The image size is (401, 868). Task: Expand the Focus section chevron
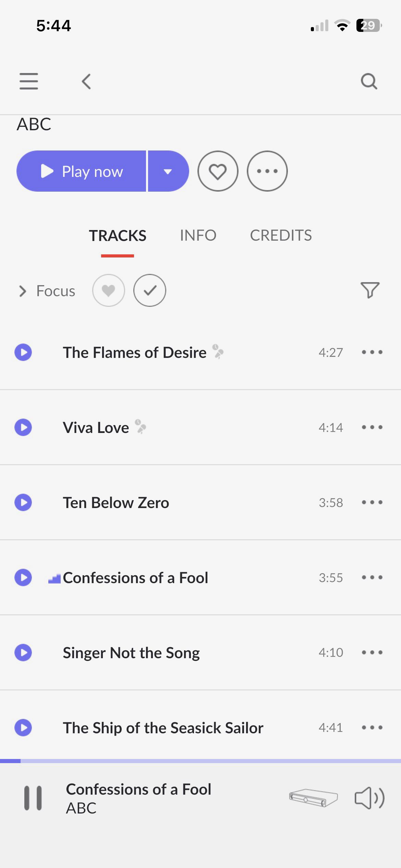click(x=23, y=291)
